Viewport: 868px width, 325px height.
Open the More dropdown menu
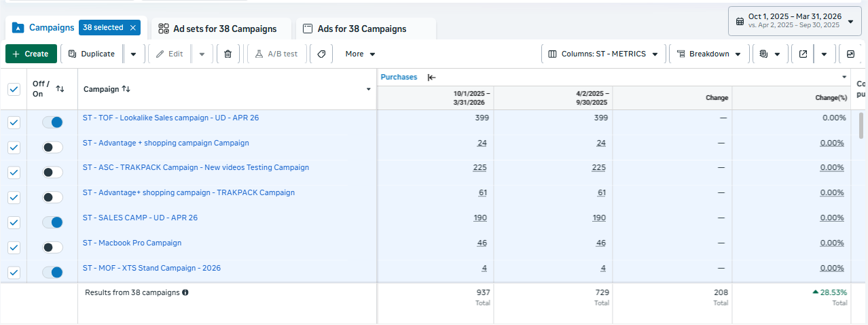tap(360, 54)
